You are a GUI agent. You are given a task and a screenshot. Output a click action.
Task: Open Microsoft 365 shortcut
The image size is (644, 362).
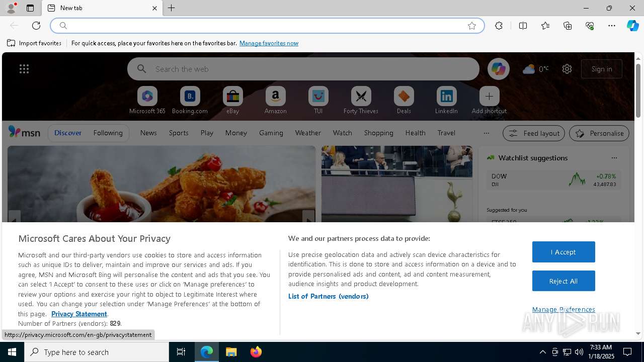(x=147, y=101)
